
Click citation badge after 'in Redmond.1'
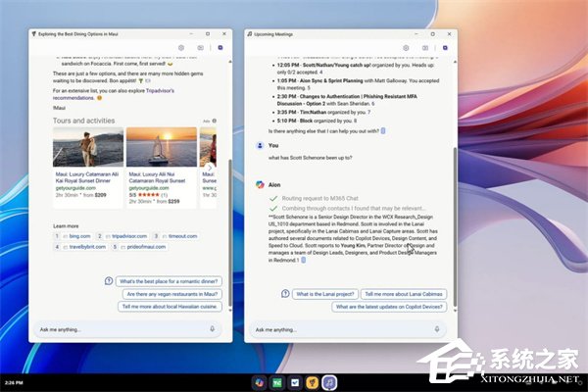pos(304,260)
